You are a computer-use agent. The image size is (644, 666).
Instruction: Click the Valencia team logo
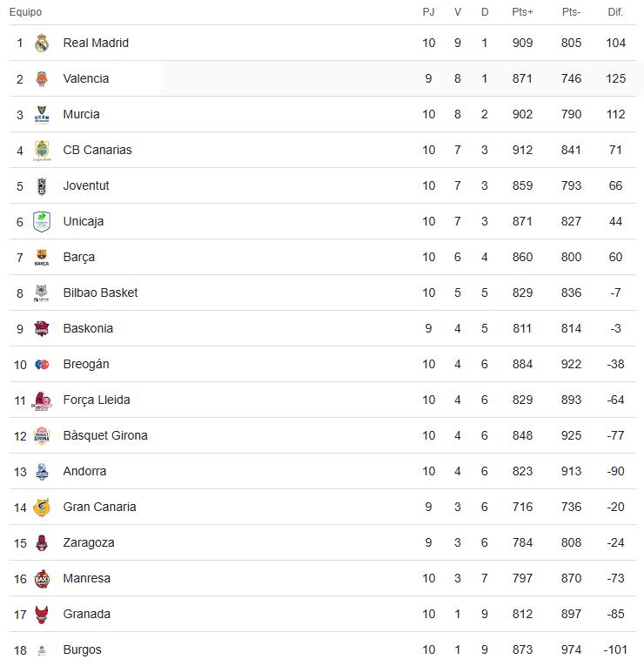click(42, 79)
